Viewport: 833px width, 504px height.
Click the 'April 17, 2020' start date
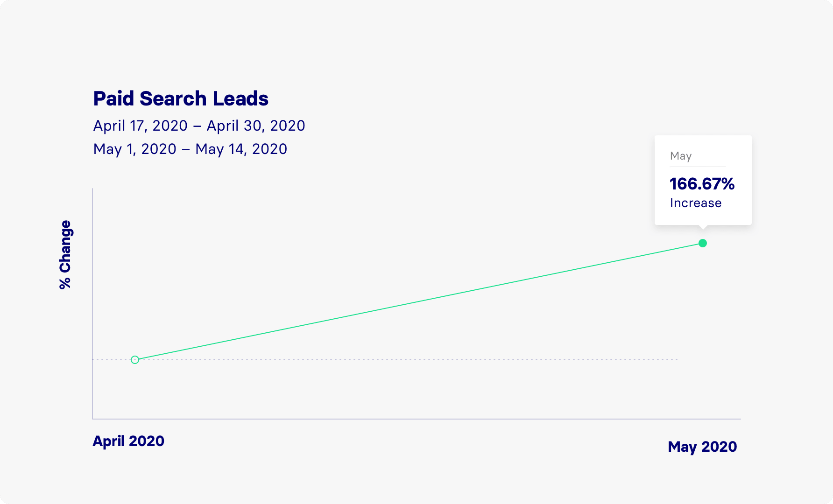[140, 126]
